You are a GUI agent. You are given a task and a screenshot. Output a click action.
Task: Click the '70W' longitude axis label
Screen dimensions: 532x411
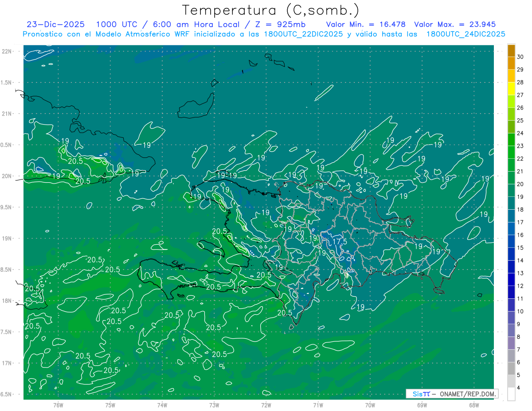tap(370, 405)
